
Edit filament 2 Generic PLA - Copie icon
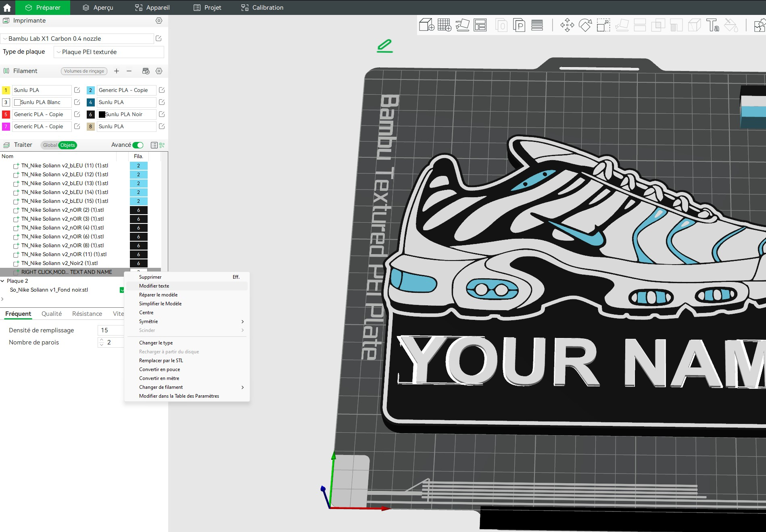tap(162, 90)
